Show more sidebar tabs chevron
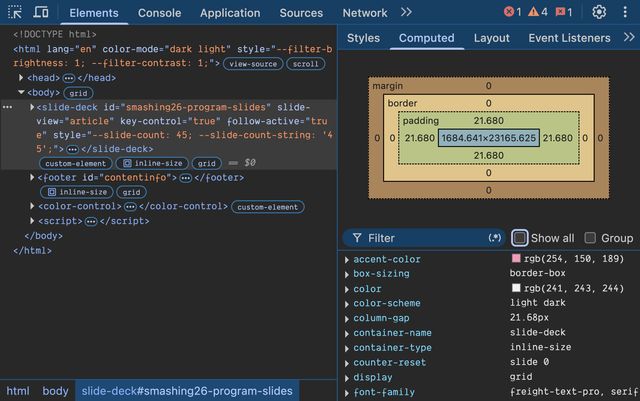Screen dimensions: 640x401 point(629,38)
